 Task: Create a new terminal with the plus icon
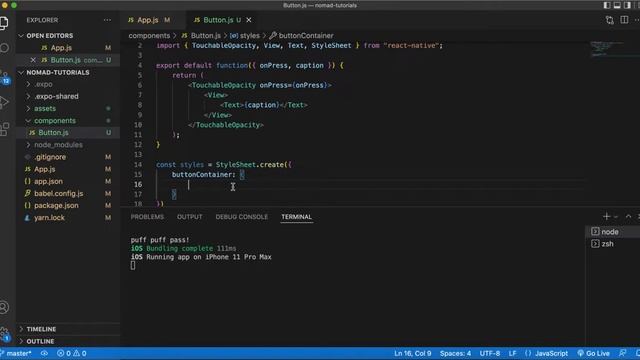click(x=606, y=216)
